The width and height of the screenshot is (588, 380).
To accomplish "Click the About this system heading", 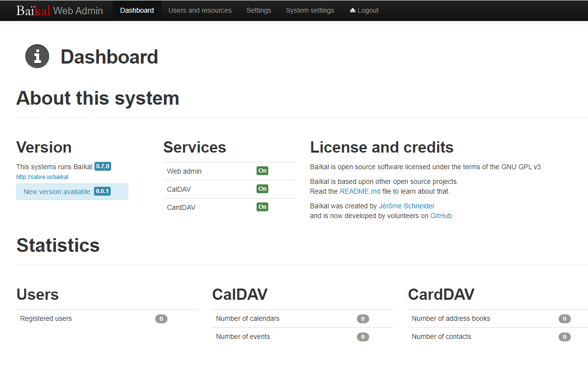I will (98, 98).
